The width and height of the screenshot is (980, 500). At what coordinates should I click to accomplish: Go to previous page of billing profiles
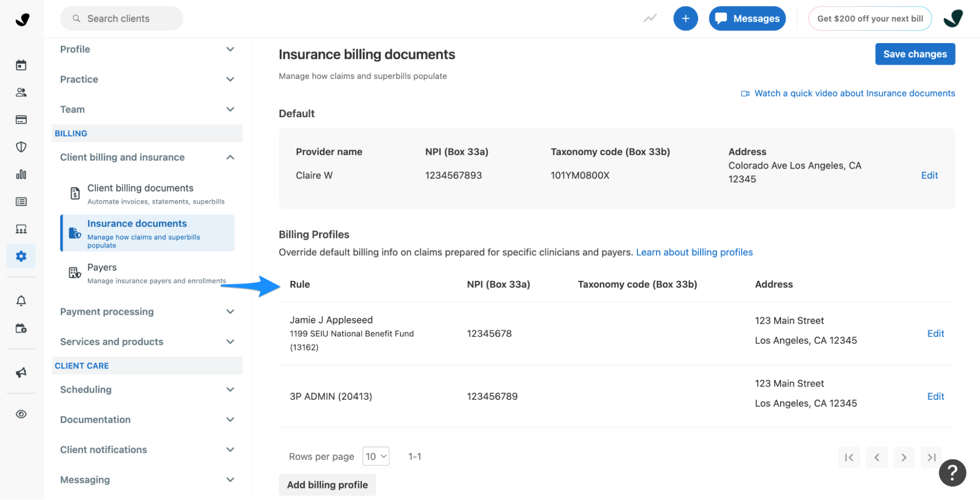tap(877, 457)
